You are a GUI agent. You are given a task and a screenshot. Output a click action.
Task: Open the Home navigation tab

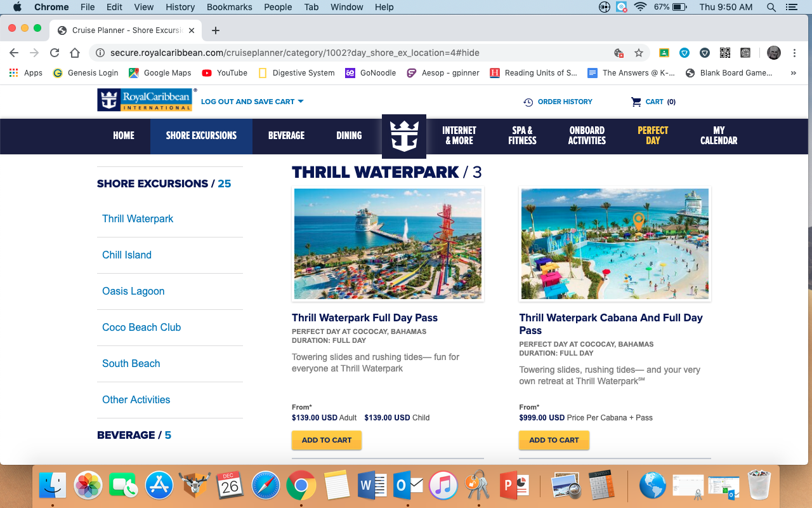(124, 136)
